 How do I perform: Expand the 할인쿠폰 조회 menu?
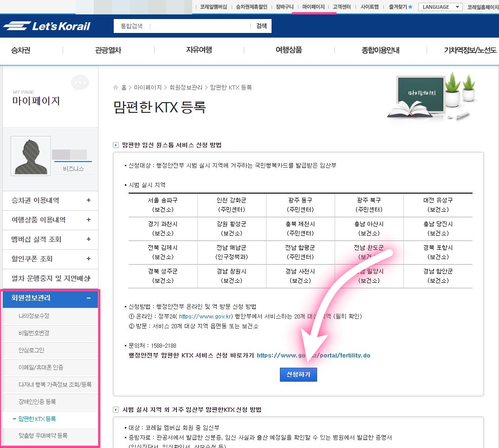click(x=50, y=259)
